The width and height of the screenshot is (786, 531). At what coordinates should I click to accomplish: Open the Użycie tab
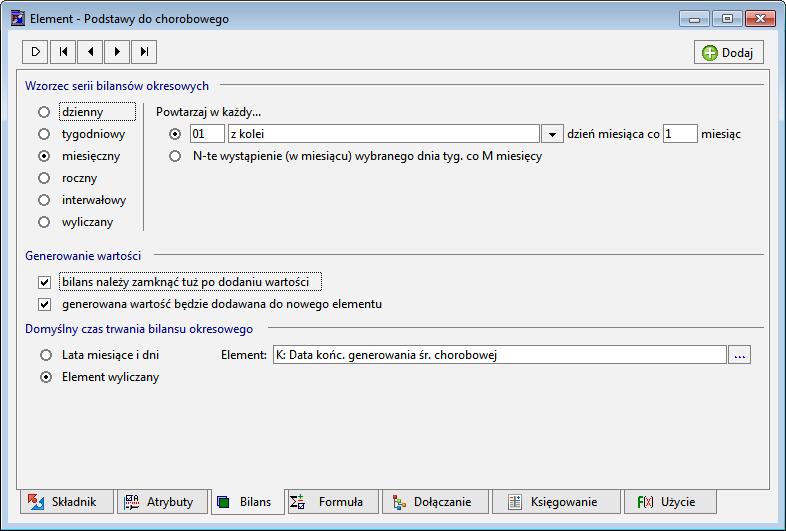670,502
